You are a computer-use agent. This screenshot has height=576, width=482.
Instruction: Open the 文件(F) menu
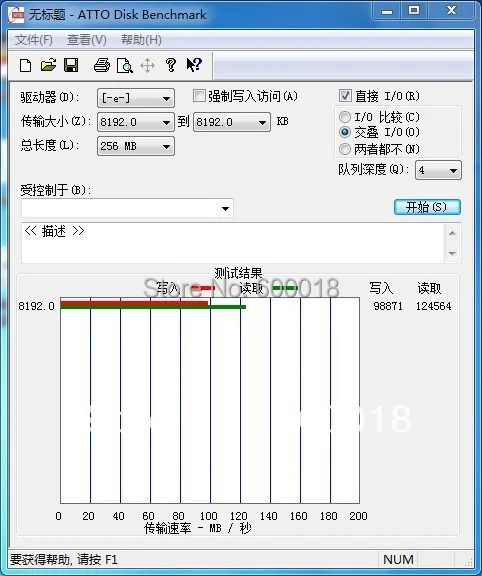[x=33, y=40]
